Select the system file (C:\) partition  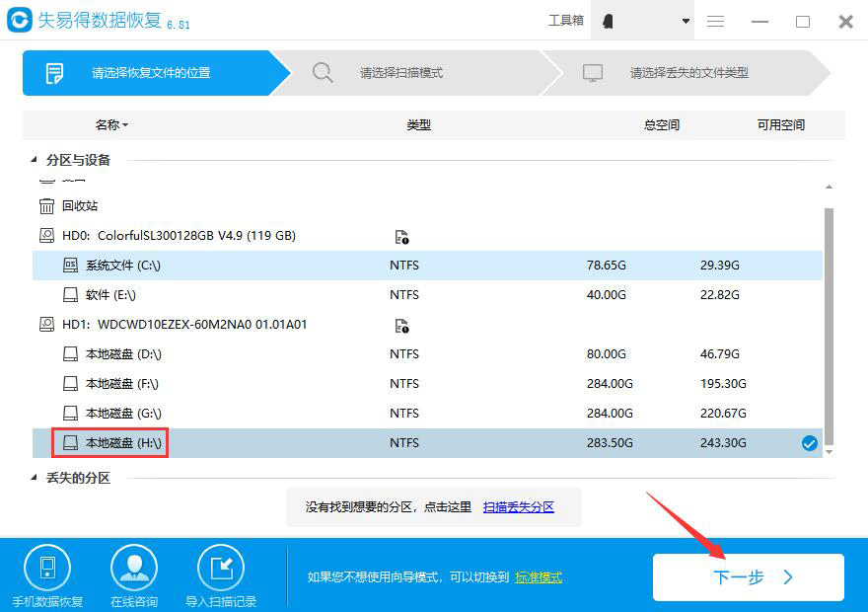pos(123,266)
